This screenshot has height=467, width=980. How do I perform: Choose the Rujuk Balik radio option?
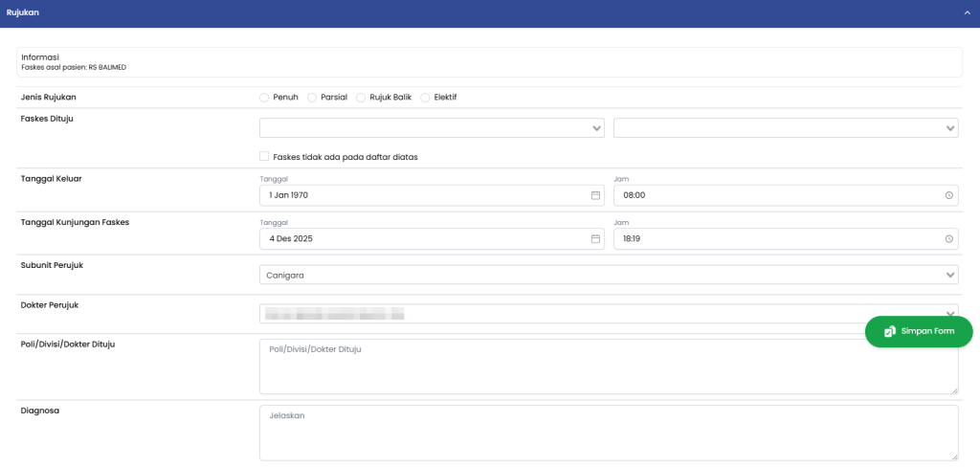click(361, 98)
